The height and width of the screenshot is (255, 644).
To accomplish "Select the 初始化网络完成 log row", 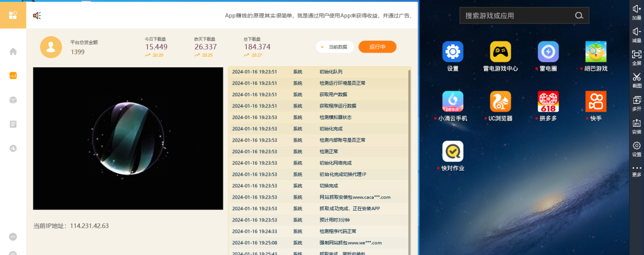I will (x=318, y=163).
